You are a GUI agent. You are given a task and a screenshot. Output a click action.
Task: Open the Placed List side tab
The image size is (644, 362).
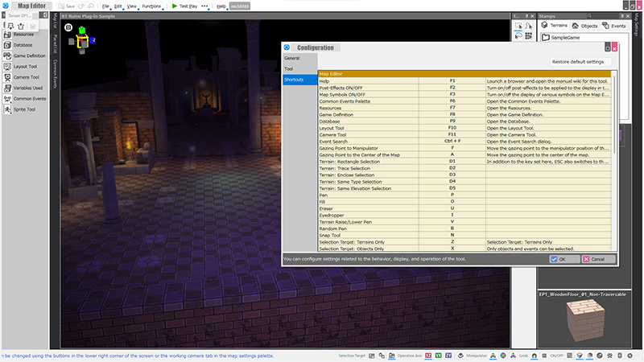point(55,44)
